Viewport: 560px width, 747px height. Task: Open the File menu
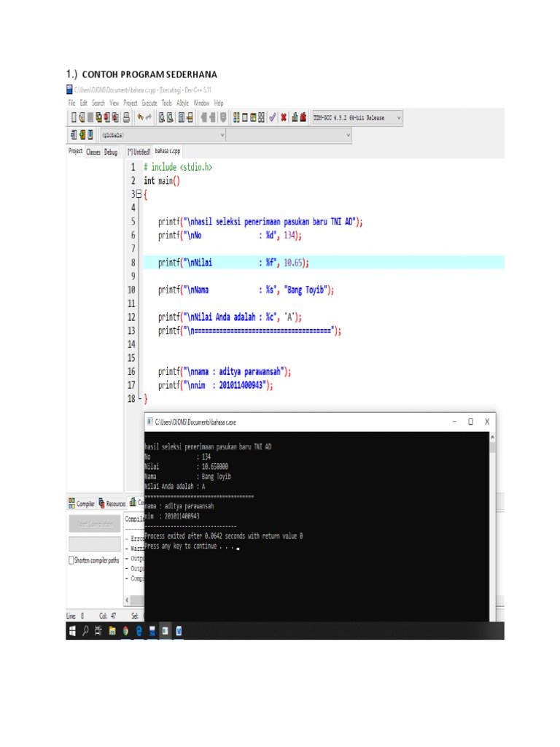tap(71, 103)
